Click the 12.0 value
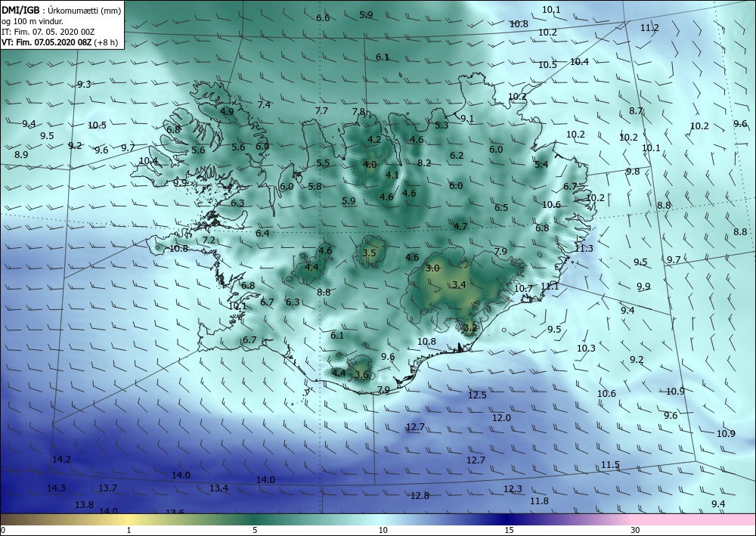 click(x=501, y=418)
